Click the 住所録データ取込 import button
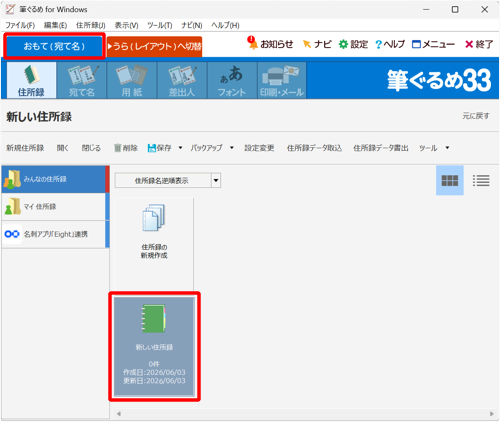This screenshot has width=500, height=422. click(x=314, y=148)
